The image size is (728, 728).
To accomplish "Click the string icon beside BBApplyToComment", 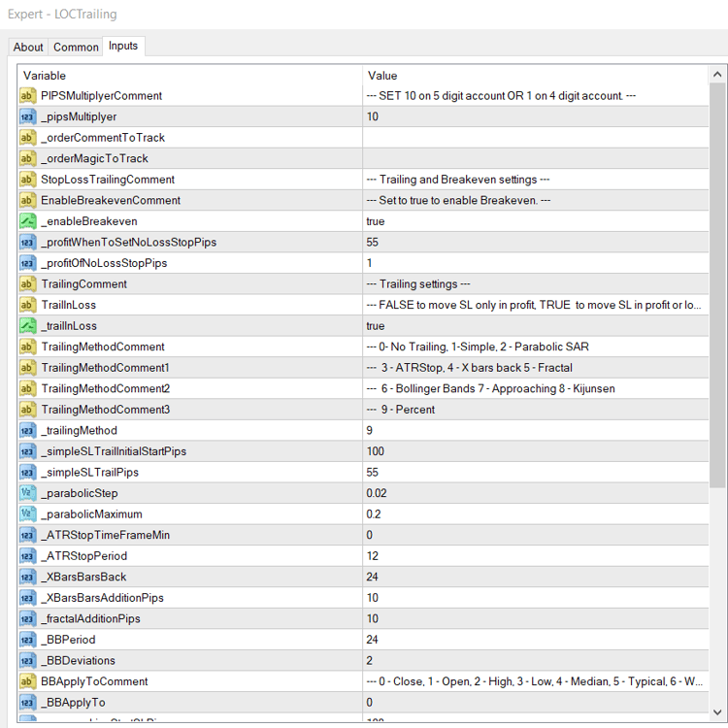I will click(27, 681).
